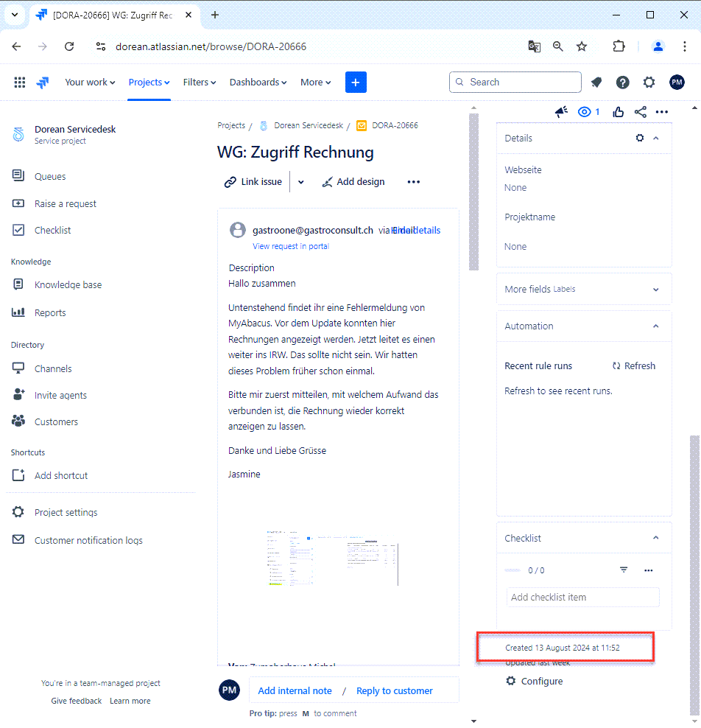Open the Details panel configure gear
The image size is (701, 728).
click(x=640, y=138)
